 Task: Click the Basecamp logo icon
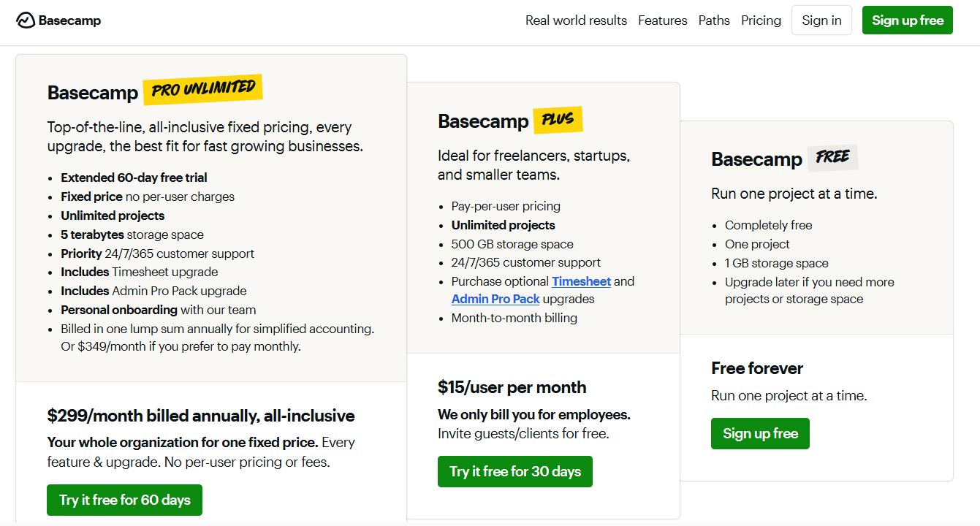click(26, 20)
